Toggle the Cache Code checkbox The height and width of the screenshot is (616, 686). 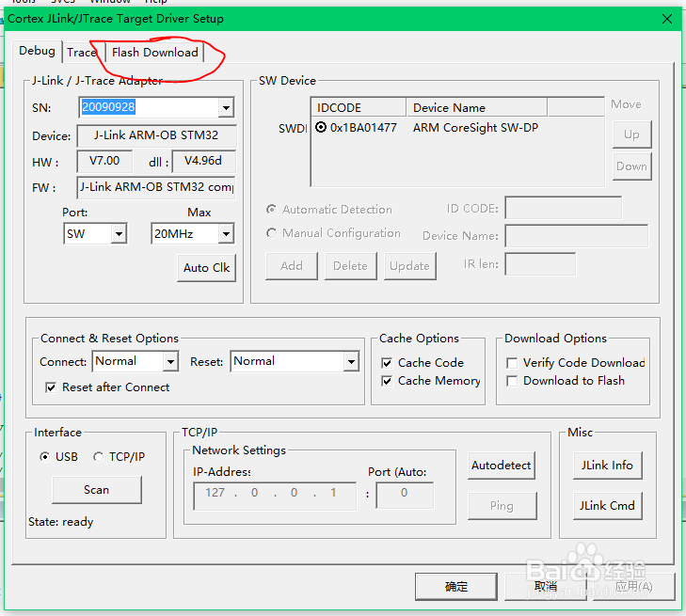(x=387, y=363)
